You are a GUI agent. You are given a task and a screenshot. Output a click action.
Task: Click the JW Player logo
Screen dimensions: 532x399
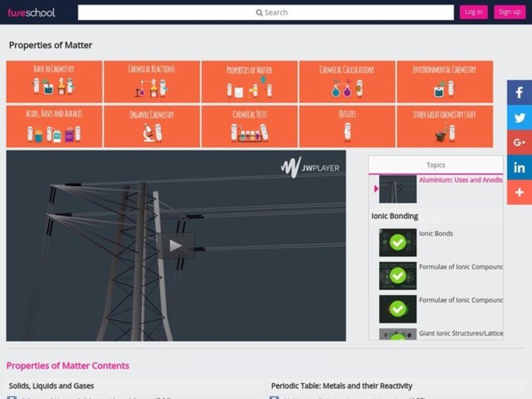pyautogui.click(x=310, y=168)
